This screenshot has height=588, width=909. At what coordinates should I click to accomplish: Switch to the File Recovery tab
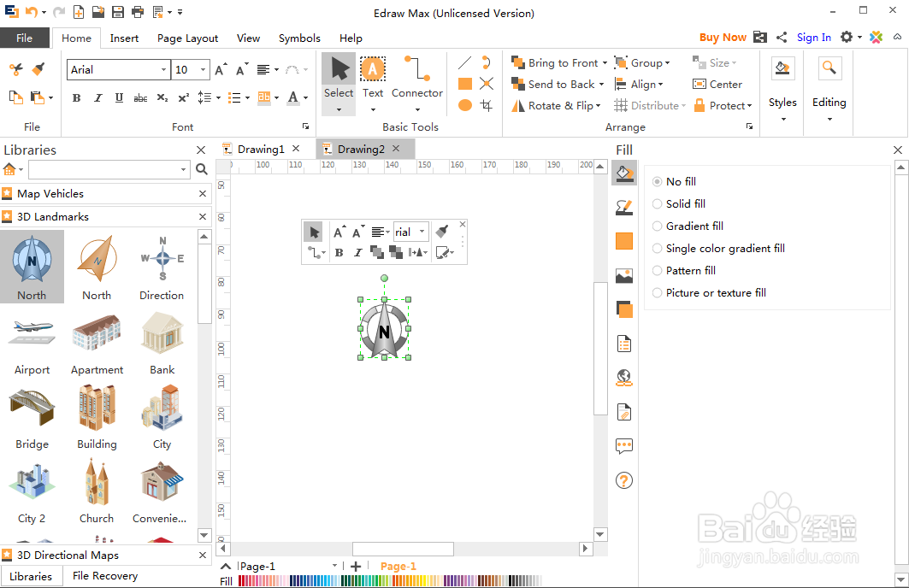point(105,576)
